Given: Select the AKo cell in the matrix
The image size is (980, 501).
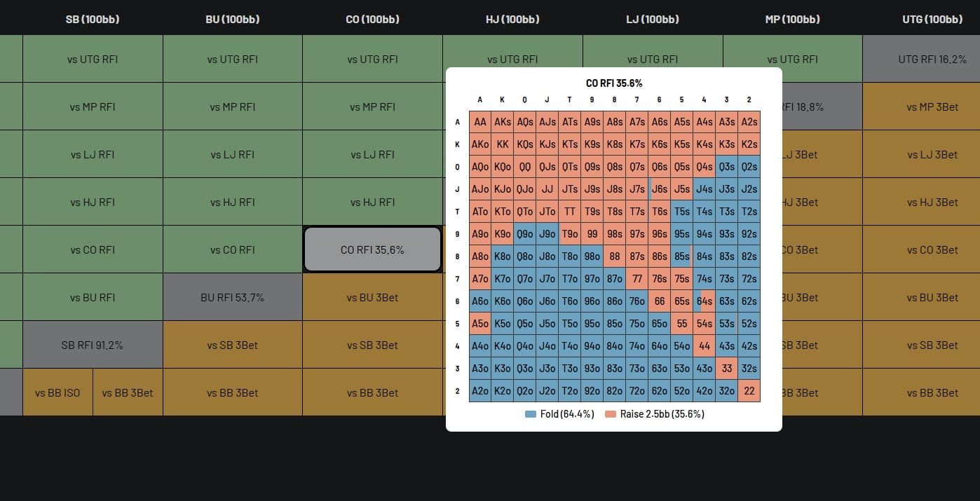Looking at the screenshot, I should point(480,144).
